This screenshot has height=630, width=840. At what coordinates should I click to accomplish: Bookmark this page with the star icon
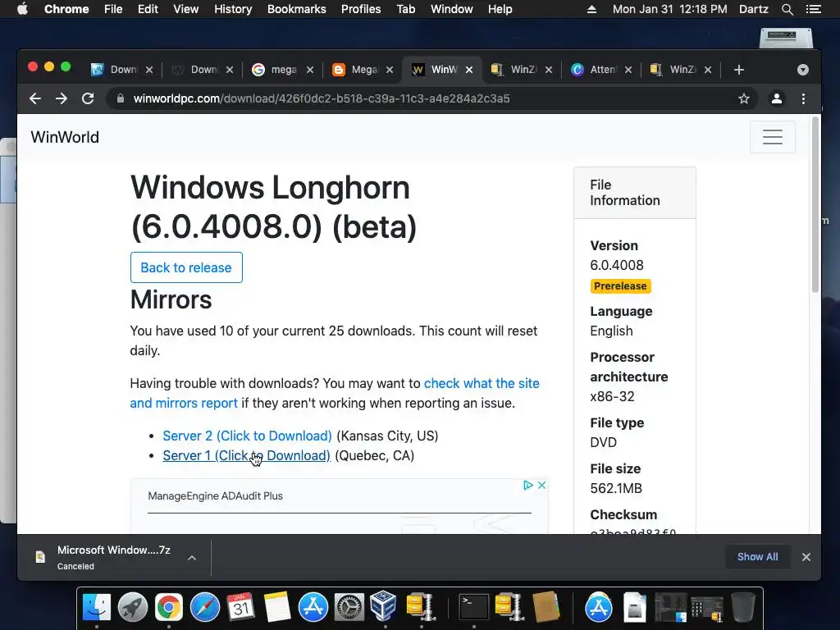pyautogui.click(x=743, y=98)
